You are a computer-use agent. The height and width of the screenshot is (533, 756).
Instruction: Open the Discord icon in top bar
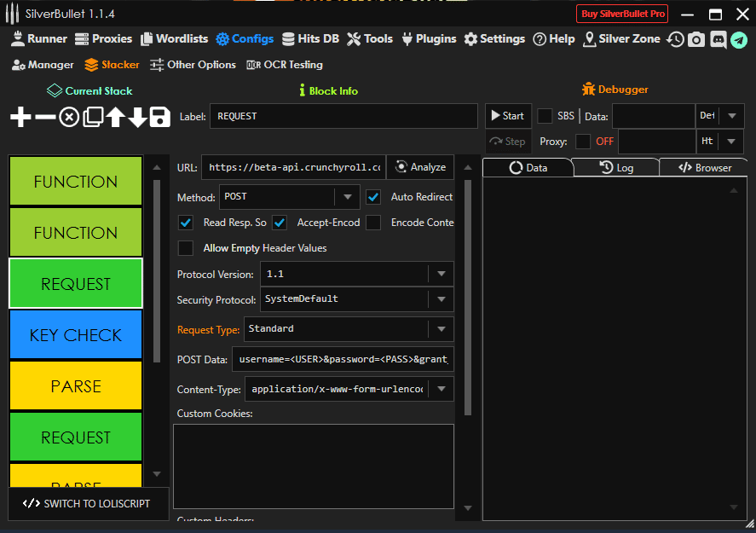tap(718, 39)
